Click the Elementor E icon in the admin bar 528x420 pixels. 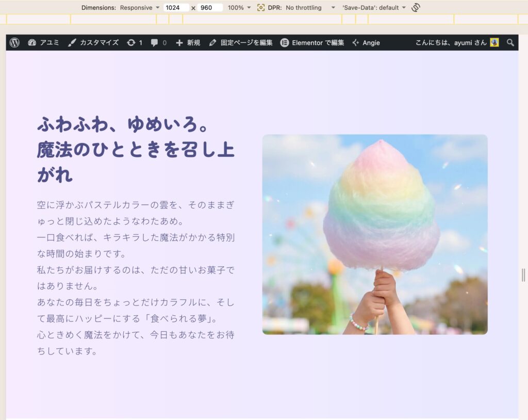point(284,43)
